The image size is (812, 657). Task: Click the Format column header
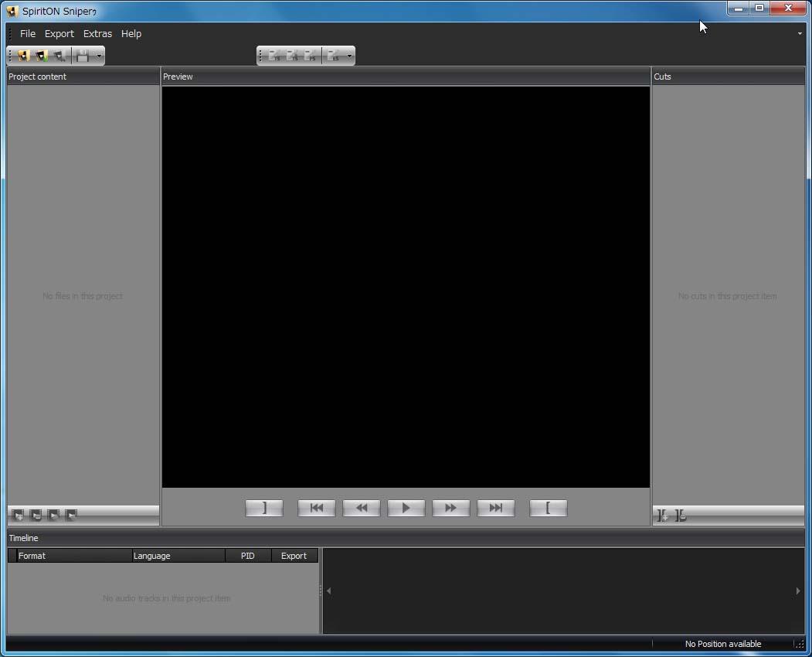click(74, 556)
